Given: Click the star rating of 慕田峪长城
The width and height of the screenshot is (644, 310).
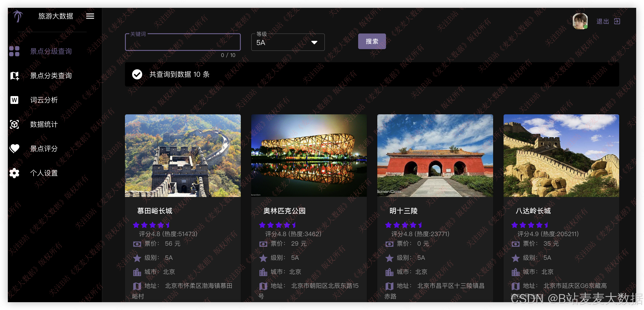Looking at the screenshot, I should click(151, 225).
